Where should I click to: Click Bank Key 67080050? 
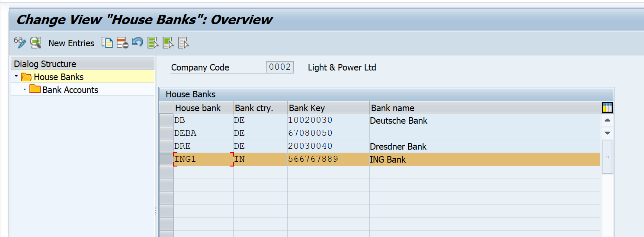point(328,133)
